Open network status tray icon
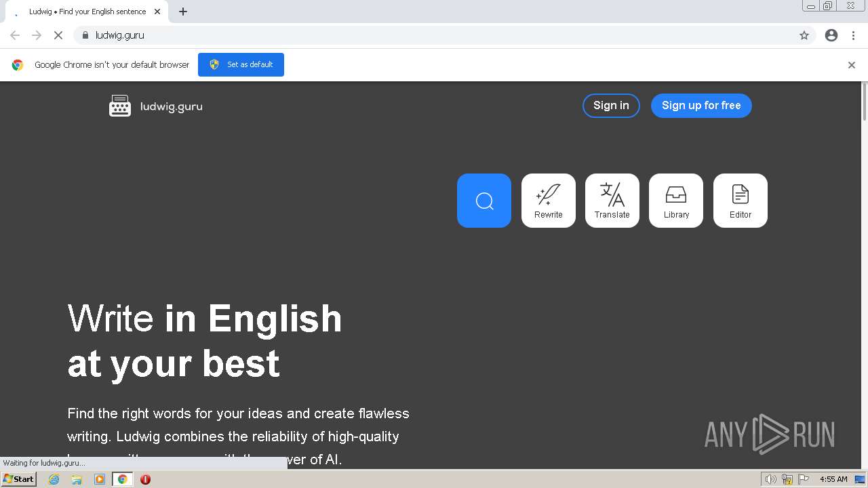The image size is (868, 488). click(x=787, y=479)
